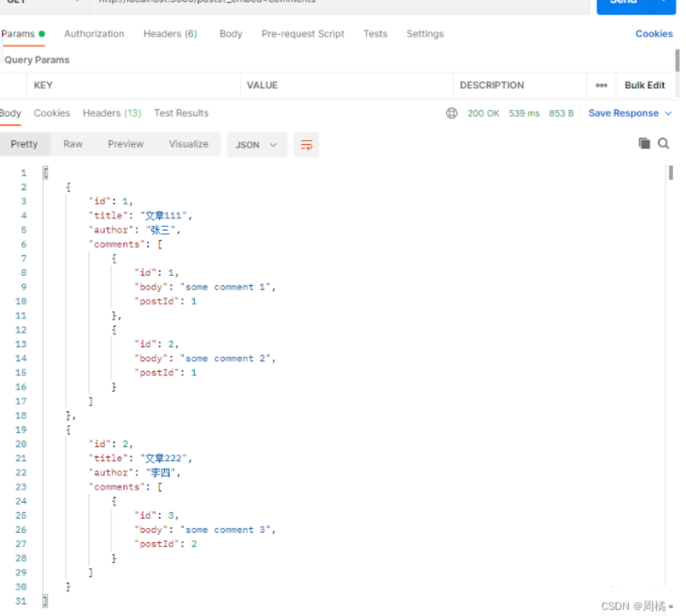Click the globe network info icon
The image size is (686, 616).
tap(452, 113)
